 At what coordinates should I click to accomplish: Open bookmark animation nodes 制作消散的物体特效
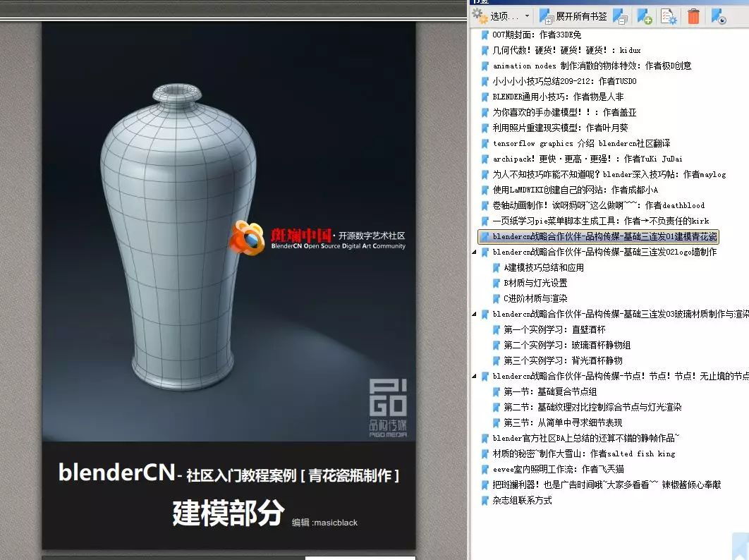pyautogui.click(x=592, y=66)
